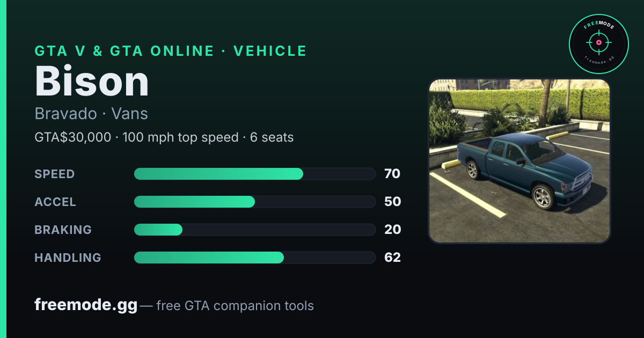Click the GTA V & GTA Online · Vehicle heading
This screenshot has width=644, height=338.
tap(171, 51)
